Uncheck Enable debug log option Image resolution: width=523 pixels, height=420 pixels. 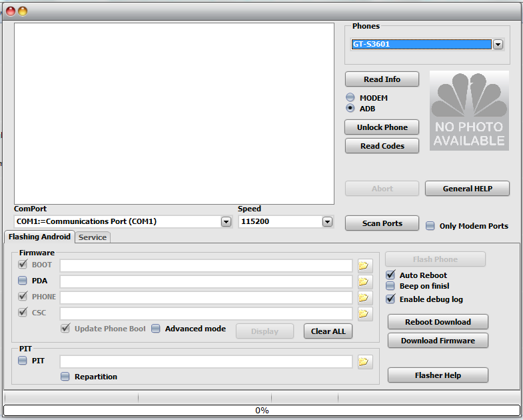click(390, 299)
